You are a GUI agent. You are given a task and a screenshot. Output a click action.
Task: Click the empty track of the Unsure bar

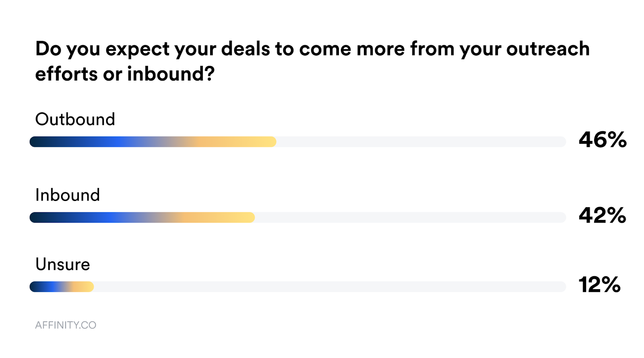tap(329, 287)
